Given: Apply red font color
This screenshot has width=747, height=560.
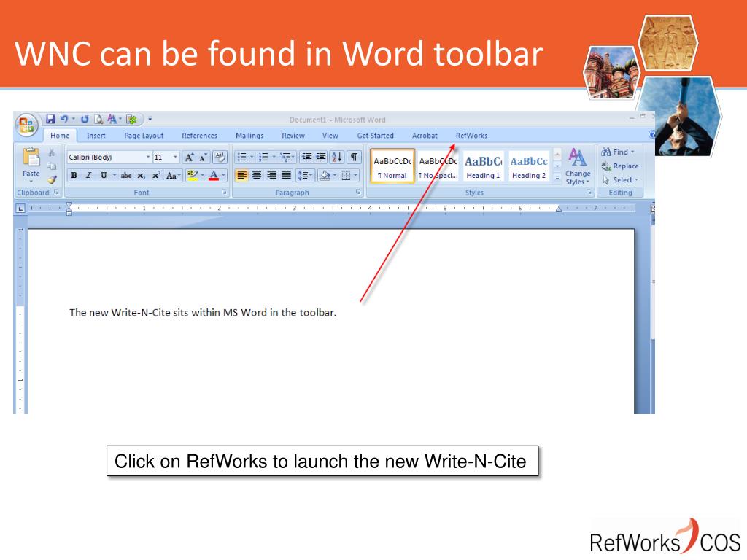Looking at the screenshot, I should click(x=214, y=176).
